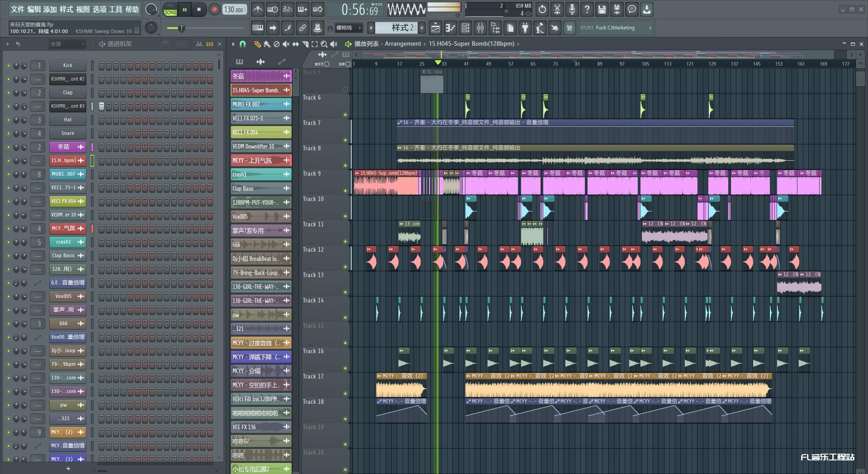Screen dimensions: 868x474
Task: Select the playlist mute tool
Action: [286, 44]
